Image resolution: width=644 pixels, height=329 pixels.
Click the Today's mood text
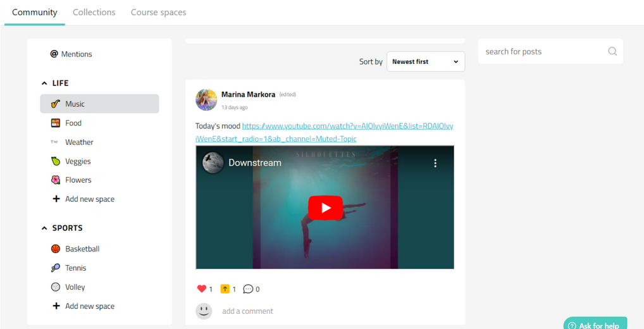pyautogui.click(x=218, y=126)
